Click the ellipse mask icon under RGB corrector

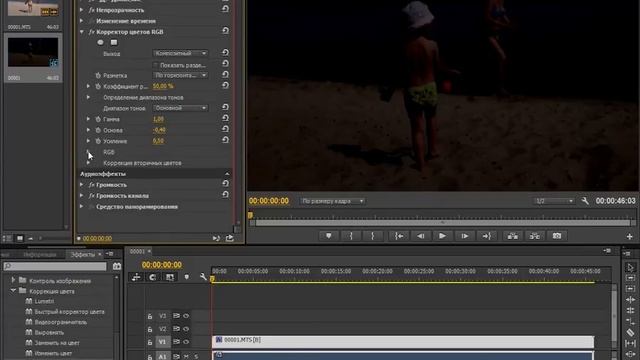pyautogui.click(x=100, y=42)
